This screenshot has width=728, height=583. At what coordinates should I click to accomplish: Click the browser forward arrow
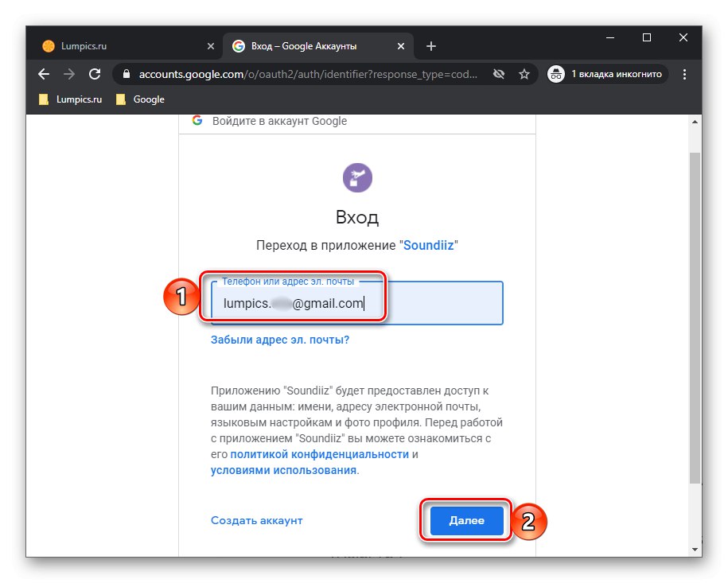pos(69,74)
